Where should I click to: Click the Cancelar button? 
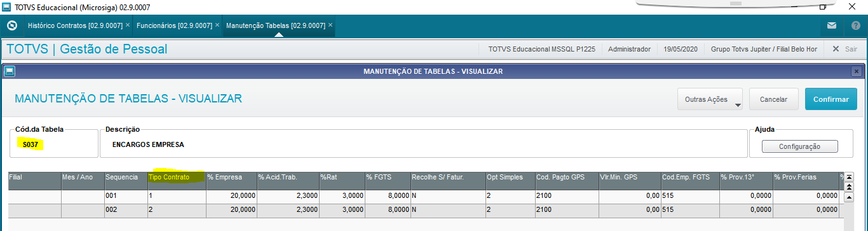[x=774, y=99]
